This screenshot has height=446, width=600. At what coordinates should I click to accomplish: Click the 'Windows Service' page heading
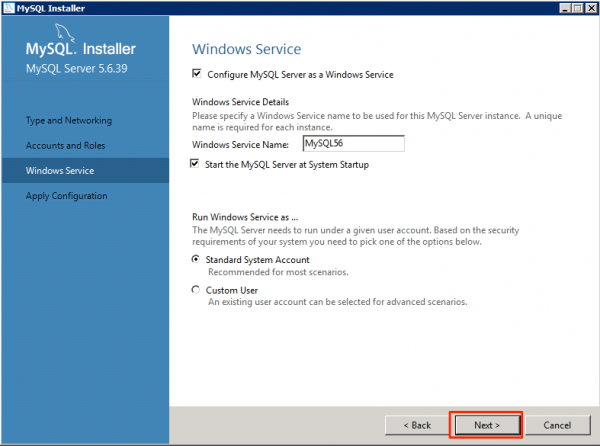pos(246,49)
